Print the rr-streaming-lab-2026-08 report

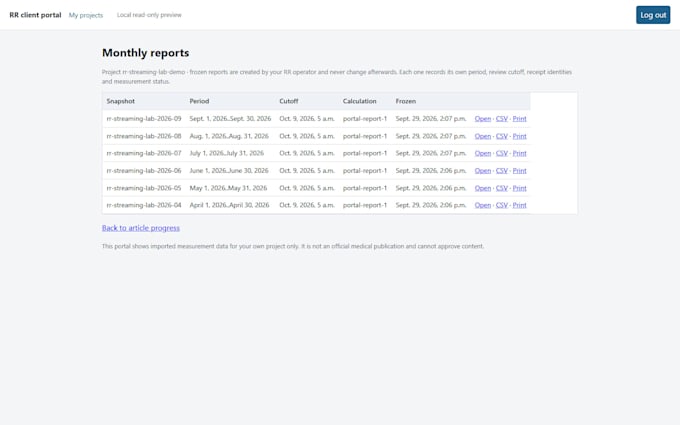coord(520,136)
